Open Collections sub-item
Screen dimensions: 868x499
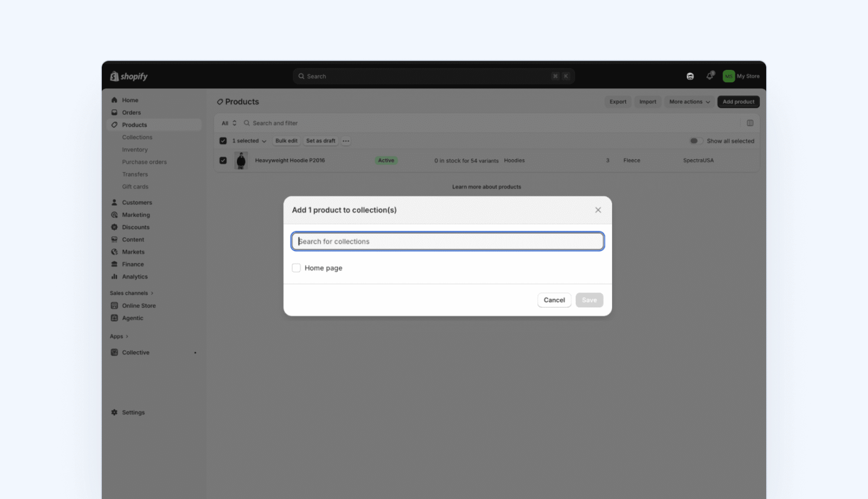click(137, 137)
